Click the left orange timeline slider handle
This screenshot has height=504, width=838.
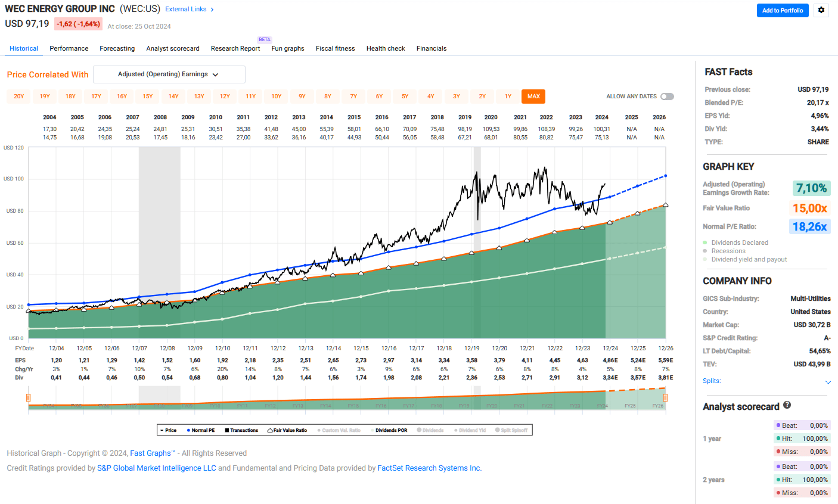tap(29, 396)
